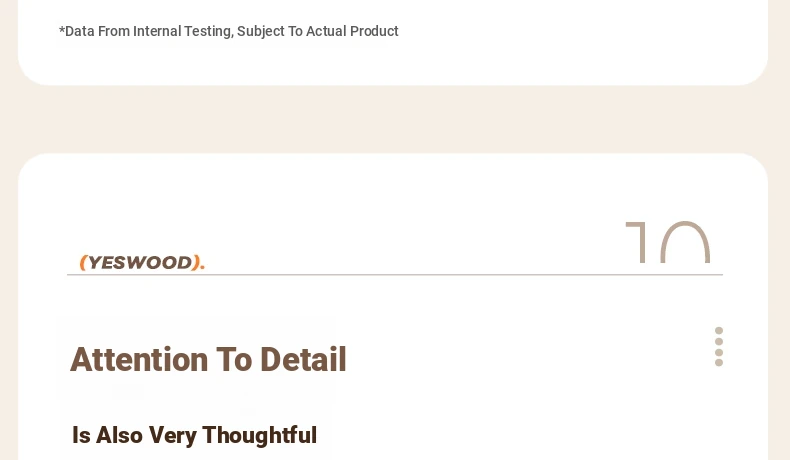This screenshot has height=460, width=790.
Task: Click the asterisk before Data From Internal Testing
Action: point(62,29)
